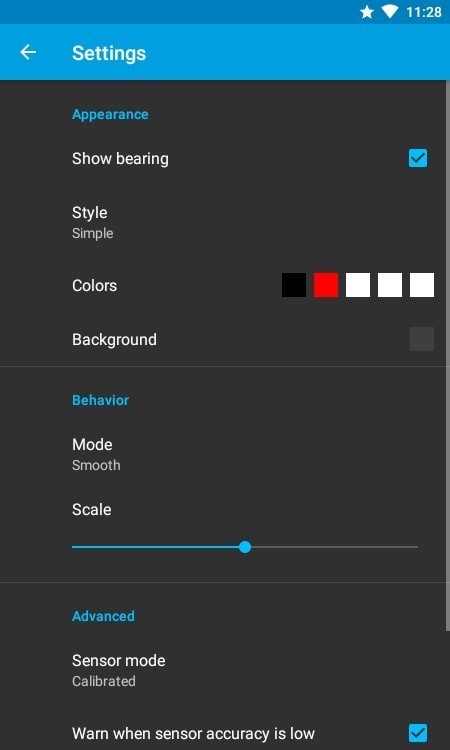Click the Scale slider handle
Screen dimensions: 450x750
coord(245,547)
